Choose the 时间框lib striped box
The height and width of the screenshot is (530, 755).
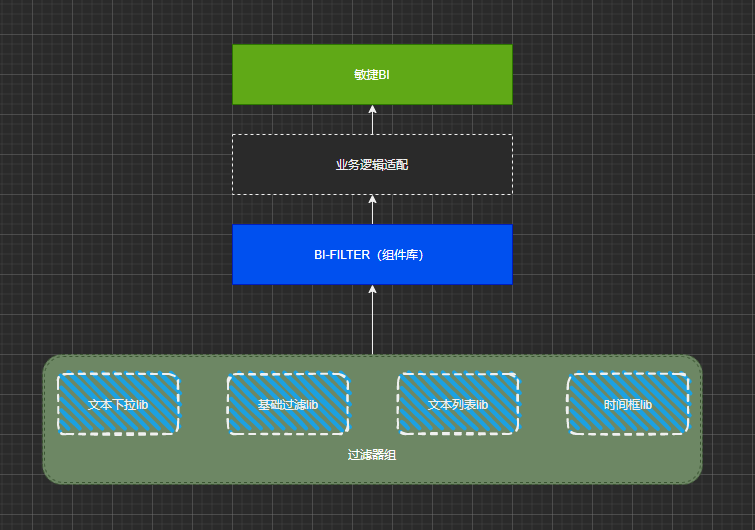628,404
